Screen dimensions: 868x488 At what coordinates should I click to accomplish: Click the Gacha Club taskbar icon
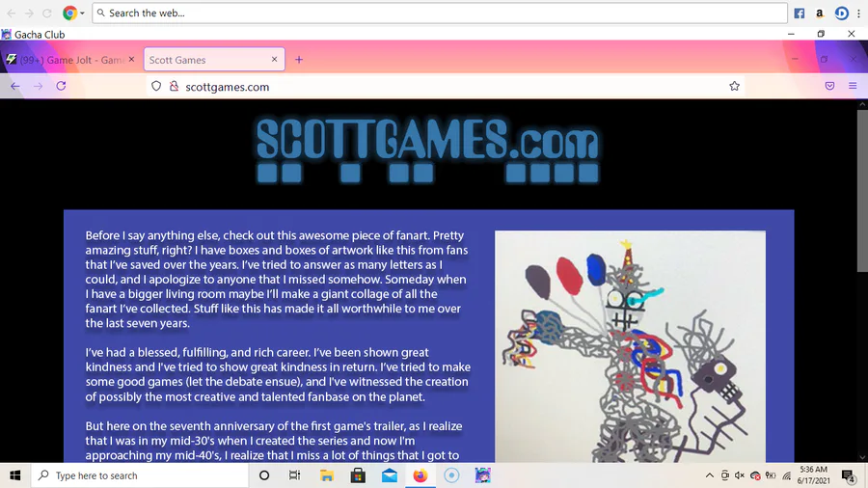click(x=483, y=475)
